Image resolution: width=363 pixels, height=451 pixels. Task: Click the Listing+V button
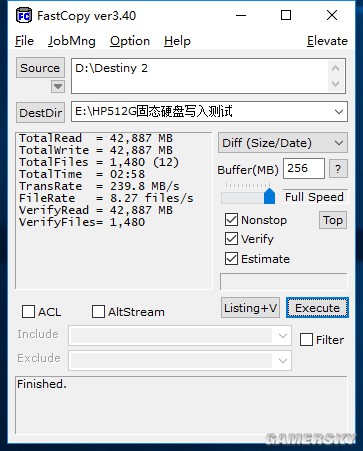point(250,308)
